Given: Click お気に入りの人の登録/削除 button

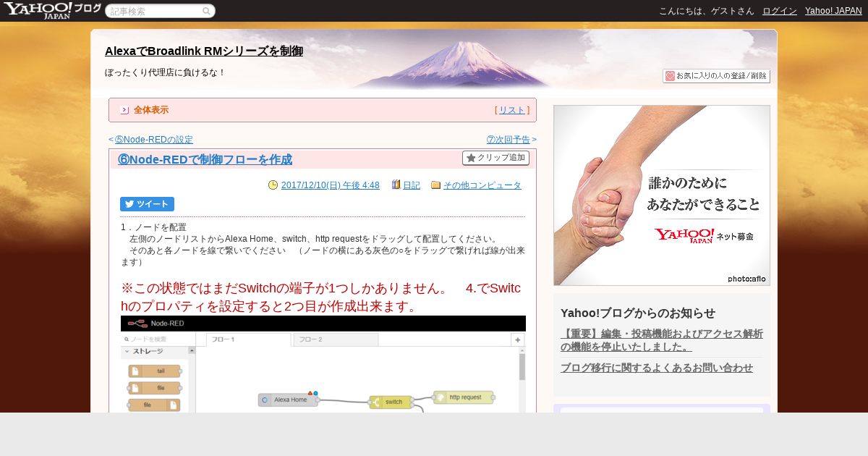Looking at the screenshot, I should 716,76.
